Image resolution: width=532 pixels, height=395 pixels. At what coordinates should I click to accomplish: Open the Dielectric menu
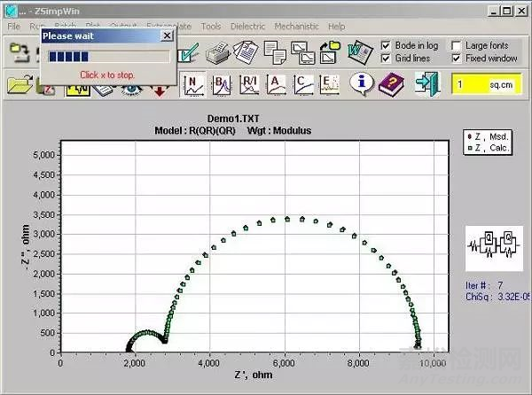[247, 27]
